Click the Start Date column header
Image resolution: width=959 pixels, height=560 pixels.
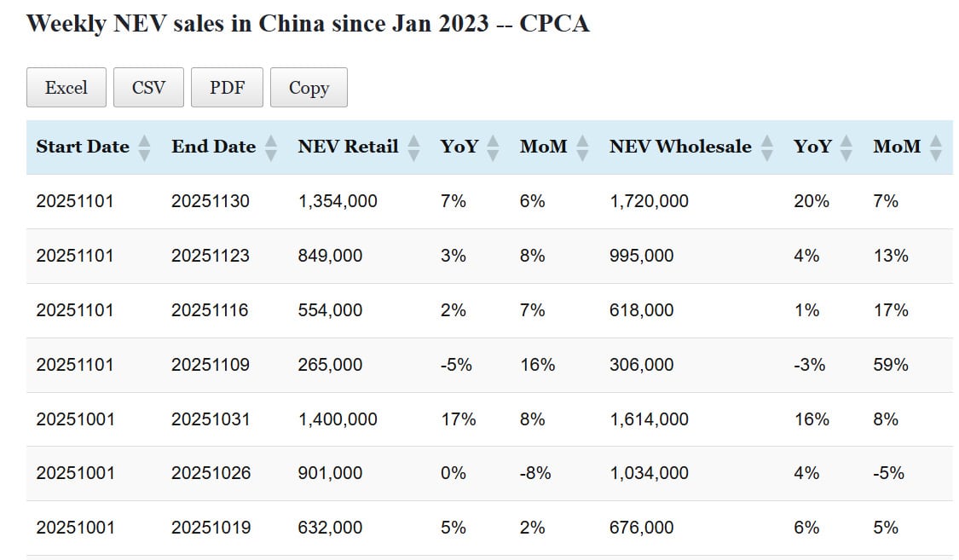click(83, 147)
